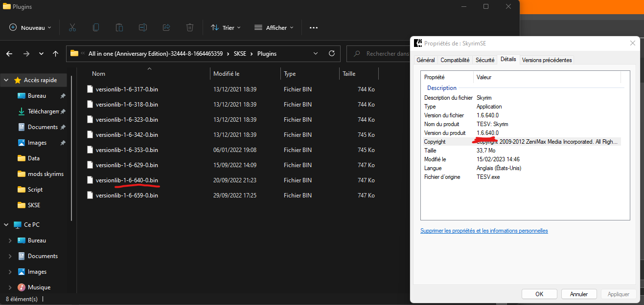Click the Téléchargements download arrow icon
The width and height of the screenshot is (644, 305).
pyautogui.click(x=21, y=111)
